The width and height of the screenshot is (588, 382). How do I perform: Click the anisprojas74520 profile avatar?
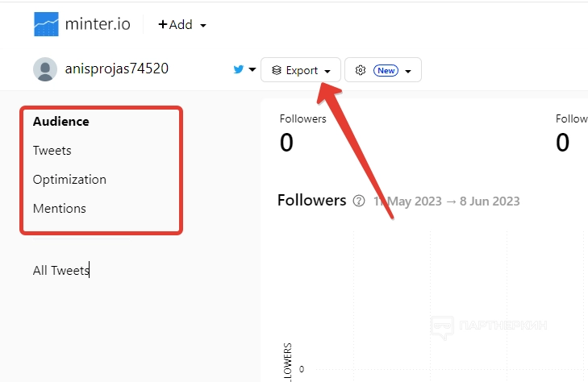45,69
